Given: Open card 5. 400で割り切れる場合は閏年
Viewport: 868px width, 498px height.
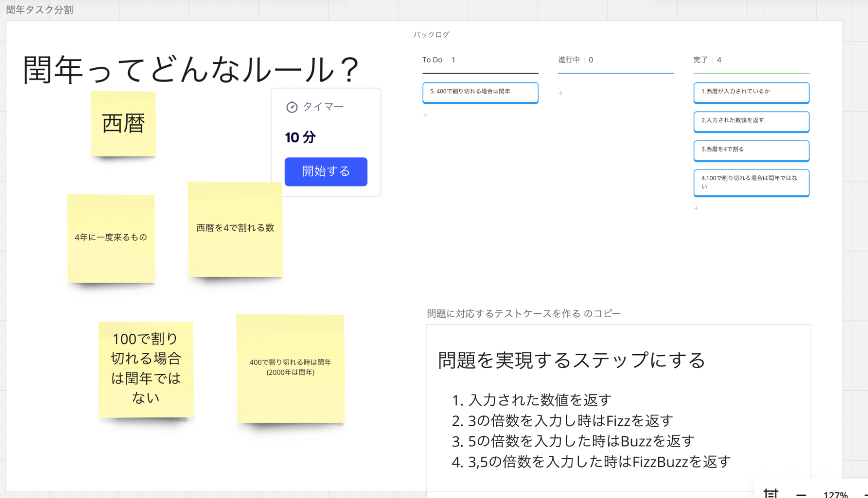Looking at the screenshot, I should point(480,92).
